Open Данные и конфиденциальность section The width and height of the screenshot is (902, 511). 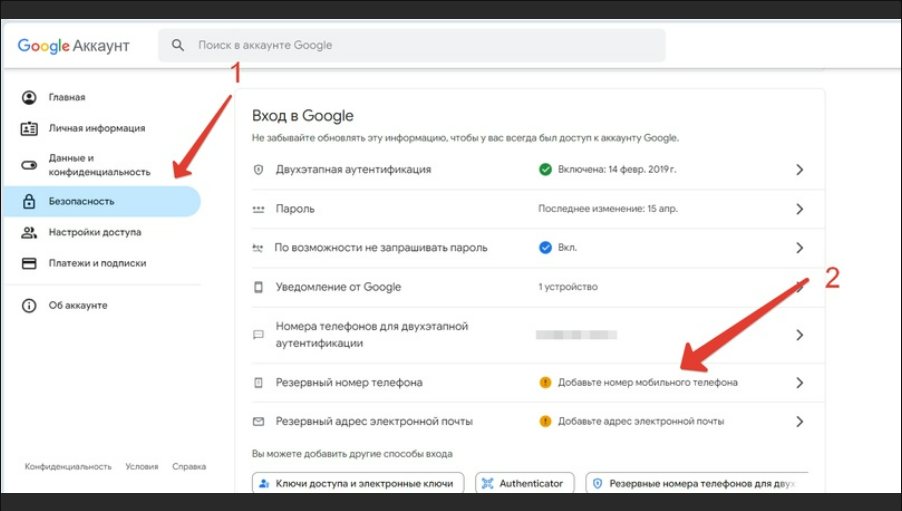(x=99, y=165)
